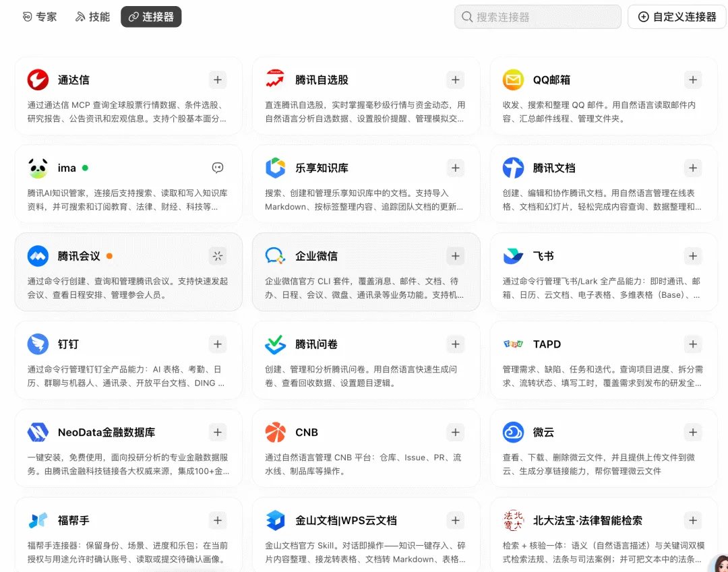Click the green status dot beside ima
This screenshot has height=572, width=728.
[x=85, y=168]
